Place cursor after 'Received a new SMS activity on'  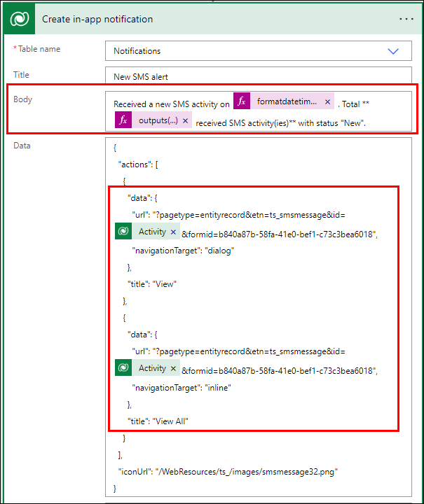[231, 104]
